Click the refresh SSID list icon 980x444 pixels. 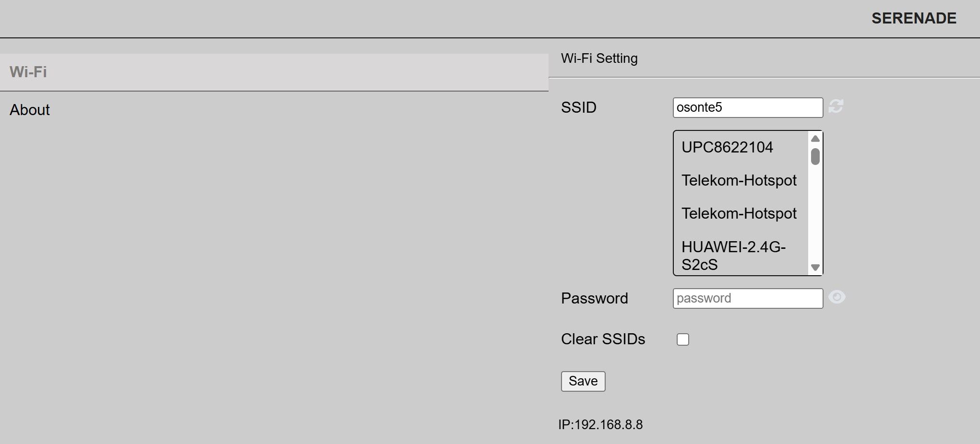coord(836,106)
